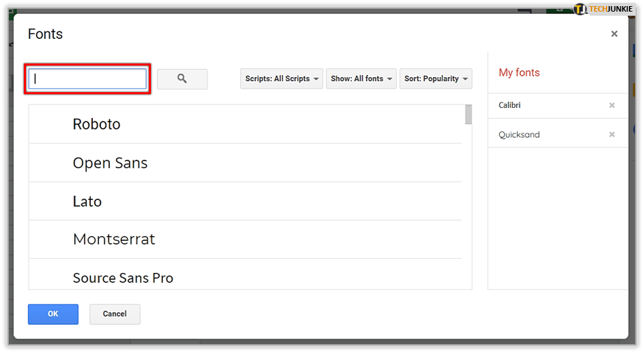Click the OK button
Image resolution: width=644 pixels, height=353 pixels.
click(x=53, y=314)
